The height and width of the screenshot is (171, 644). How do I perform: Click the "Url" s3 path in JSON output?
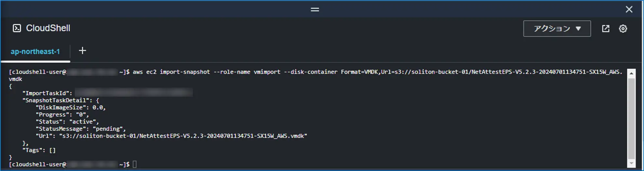(183, 136)
